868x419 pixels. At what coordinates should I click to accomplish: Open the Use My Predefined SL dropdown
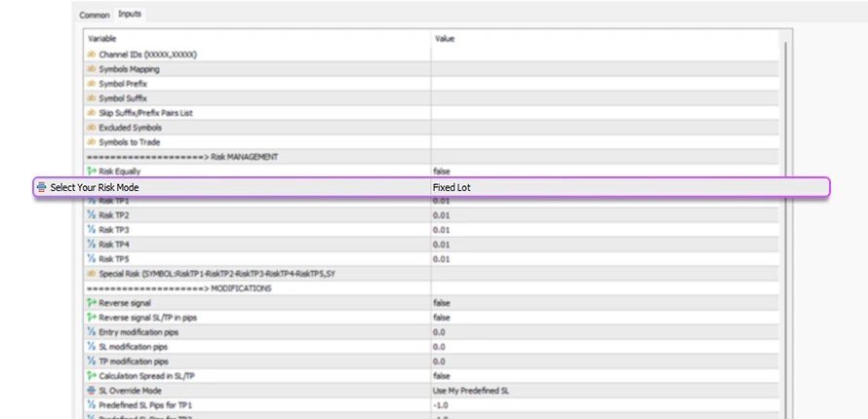[x=473, y=391]
